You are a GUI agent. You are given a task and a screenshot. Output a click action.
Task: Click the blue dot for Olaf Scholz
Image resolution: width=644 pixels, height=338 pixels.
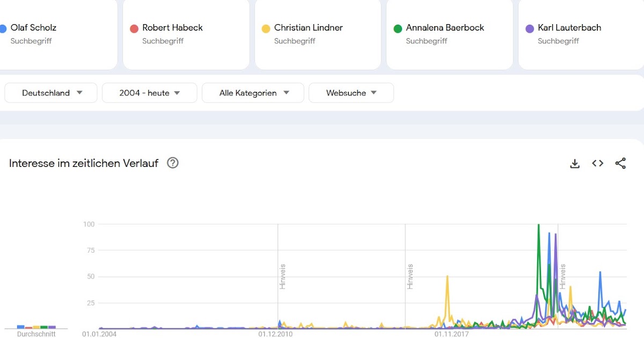(x=2, y=28)
